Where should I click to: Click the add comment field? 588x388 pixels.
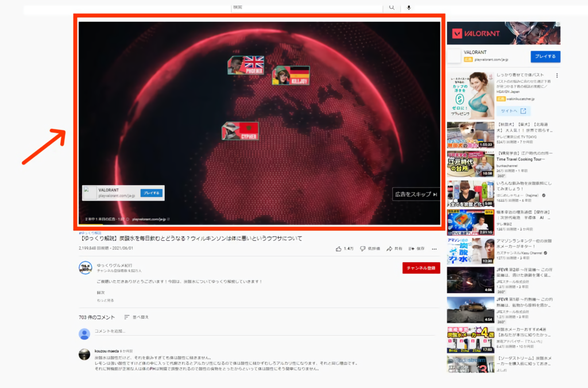[x=264, y=331]
